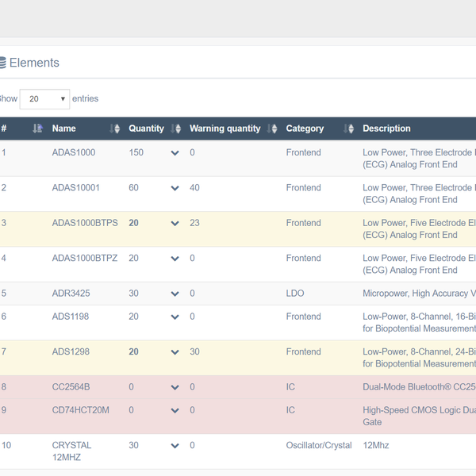Viewport: 476px width, 476px height.
Task: Click the database icon beside Elements title
Action: point(2,63)
